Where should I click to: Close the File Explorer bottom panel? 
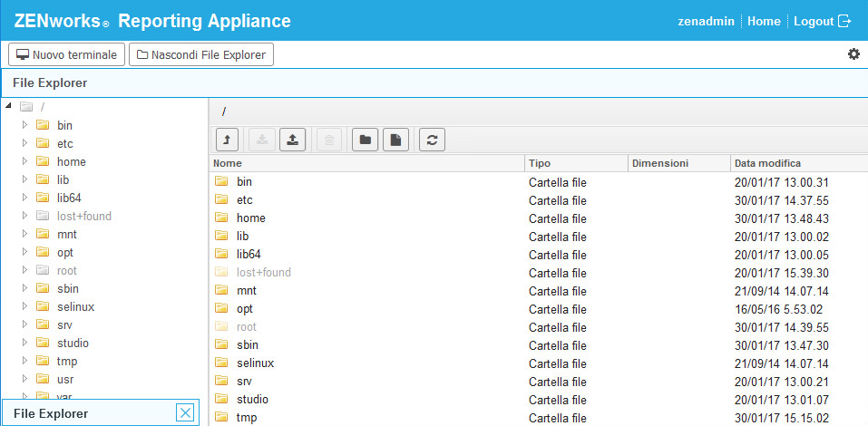(x=185, y=413)
